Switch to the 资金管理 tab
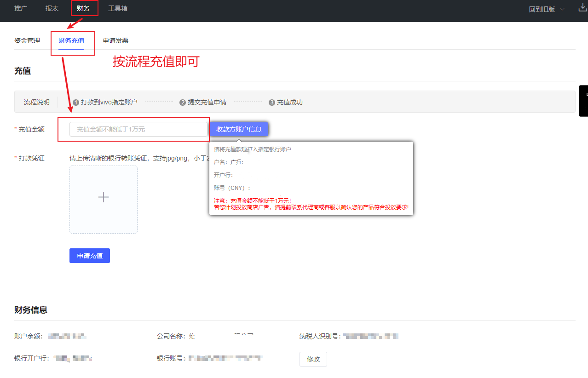 [27, 40]
